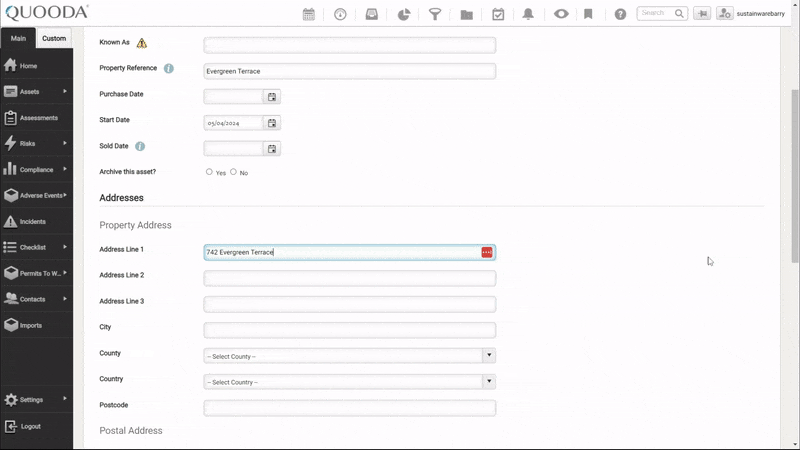800x450 pixels.
Task: Click the City input field
Action: (349, 330)
